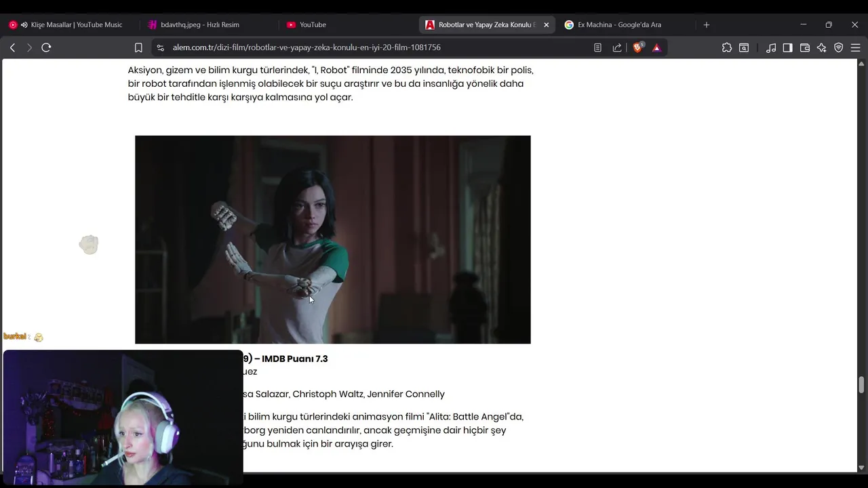868x488 pixels.
Task: Open Brave VPN shield icon
Action: tap(839, 47)
